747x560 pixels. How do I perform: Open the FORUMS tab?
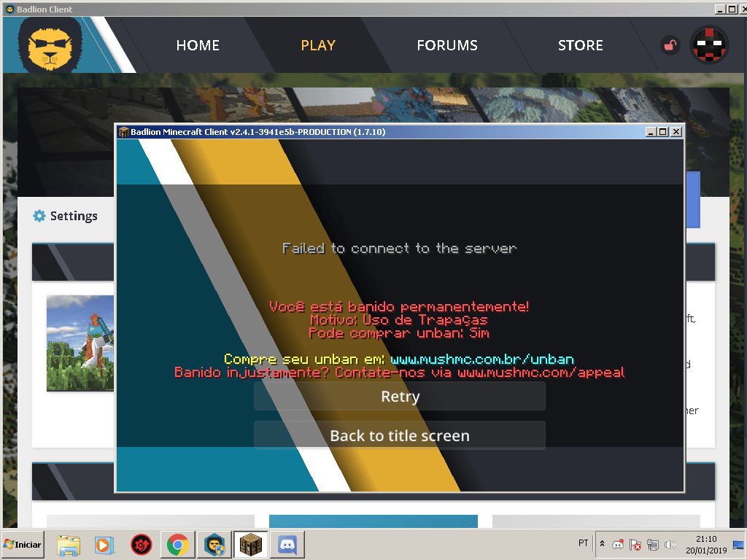pos(447,45)
